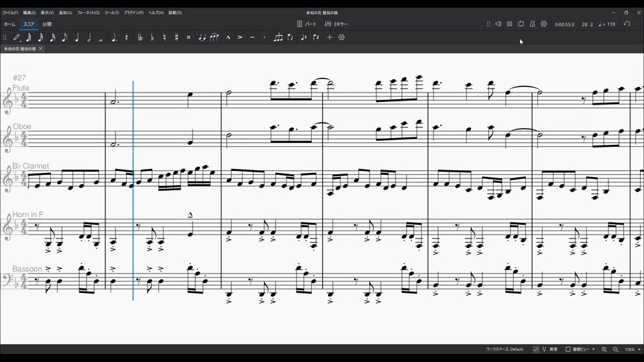Image resolution: width=644 pixels, height=362 pixels.
Task: Select the eighth note duration
Action: pos(64,38)
